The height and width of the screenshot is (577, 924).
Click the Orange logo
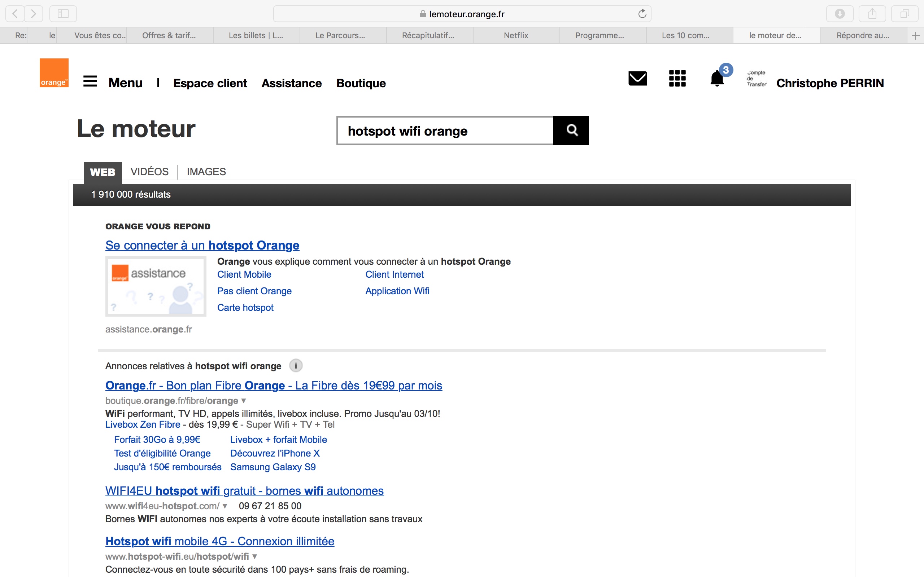54,73
